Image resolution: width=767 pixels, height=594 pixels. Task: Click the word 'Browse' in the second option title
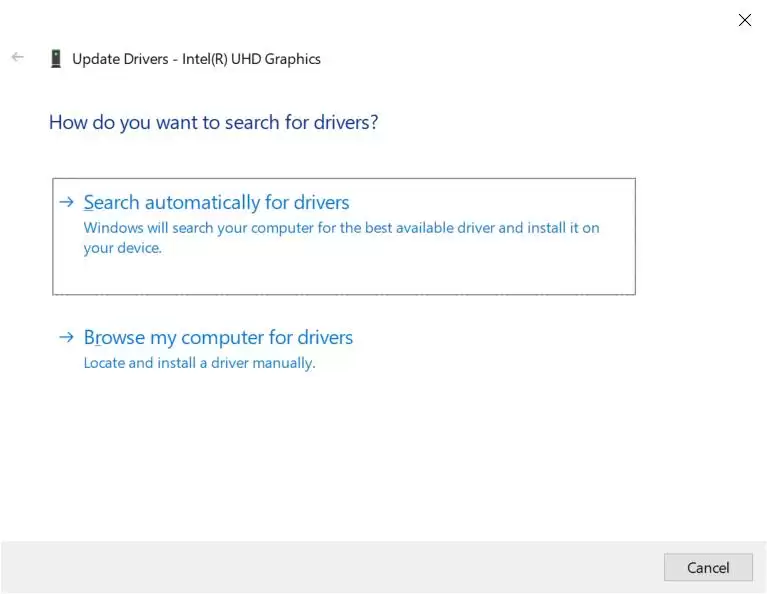click(112, 337)
